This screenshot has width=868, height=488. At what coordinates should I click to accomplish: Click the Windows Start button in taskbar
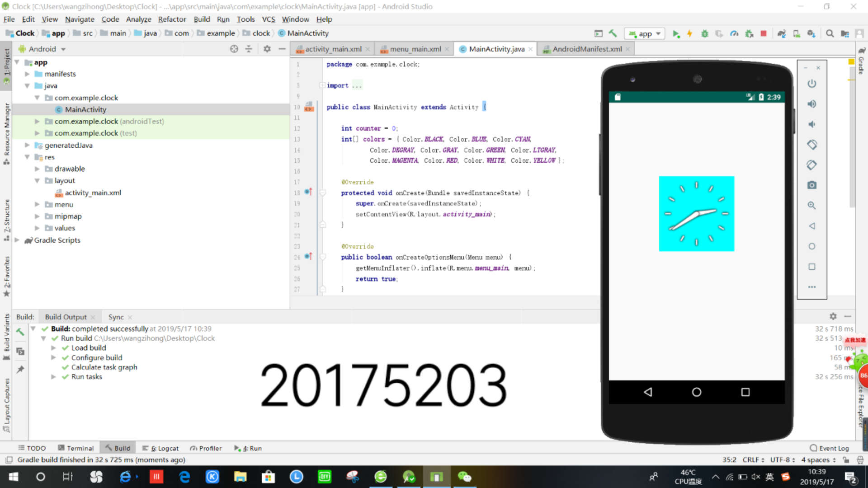click(14, 477)
